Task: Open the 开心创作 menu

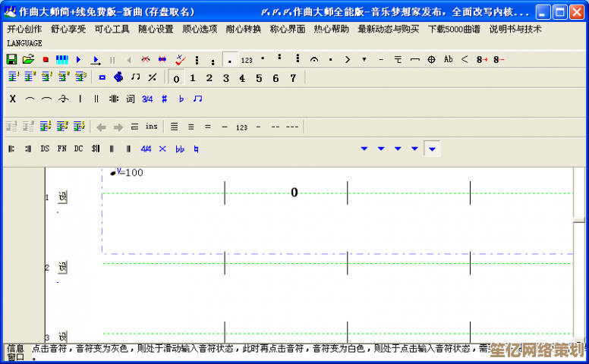Action: pyautogui.click(x=24, y=29)
